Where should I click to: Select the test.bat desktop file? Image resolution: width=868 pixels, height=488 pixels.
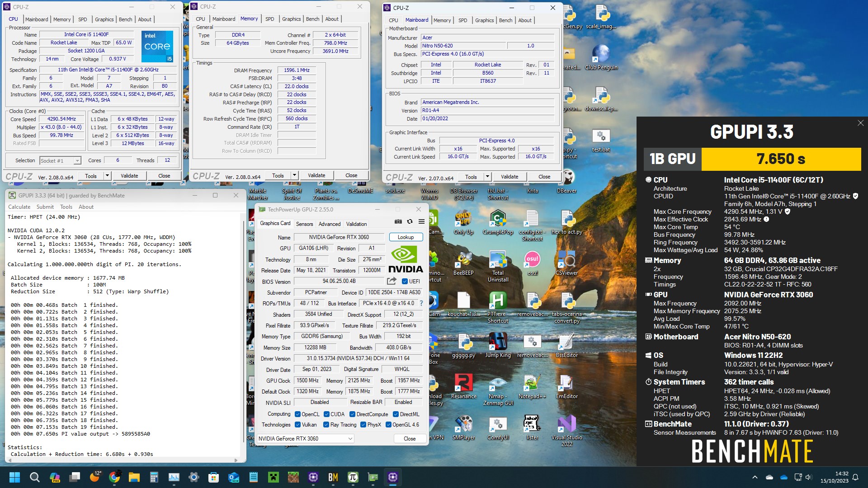(601, 141)
